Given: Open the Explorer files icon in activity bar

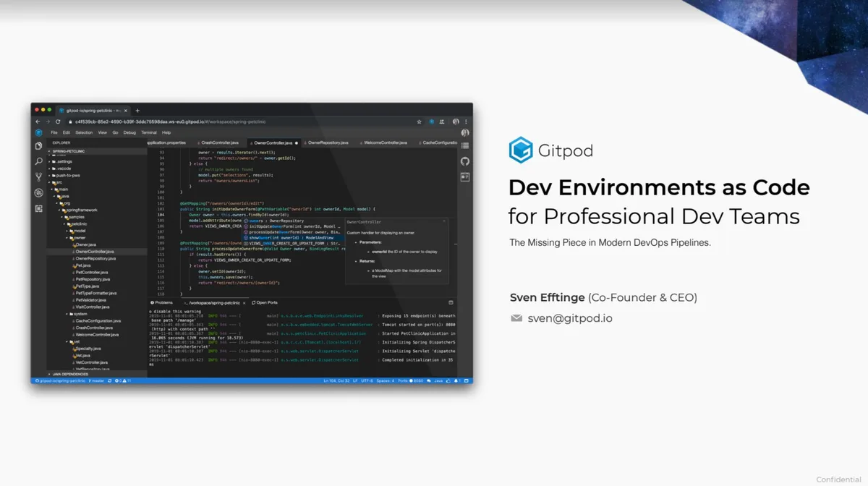Looking at the screenshot, I should tap(38, 145).
